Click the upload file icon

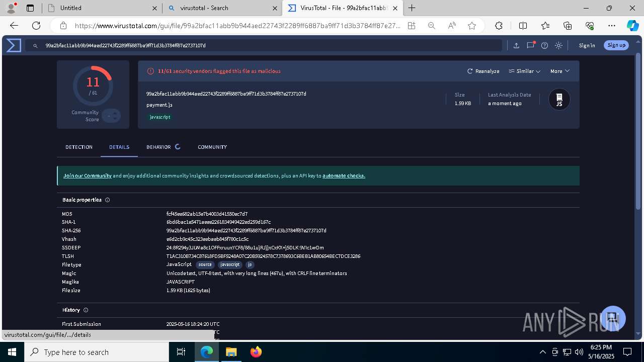click(516, 45)
